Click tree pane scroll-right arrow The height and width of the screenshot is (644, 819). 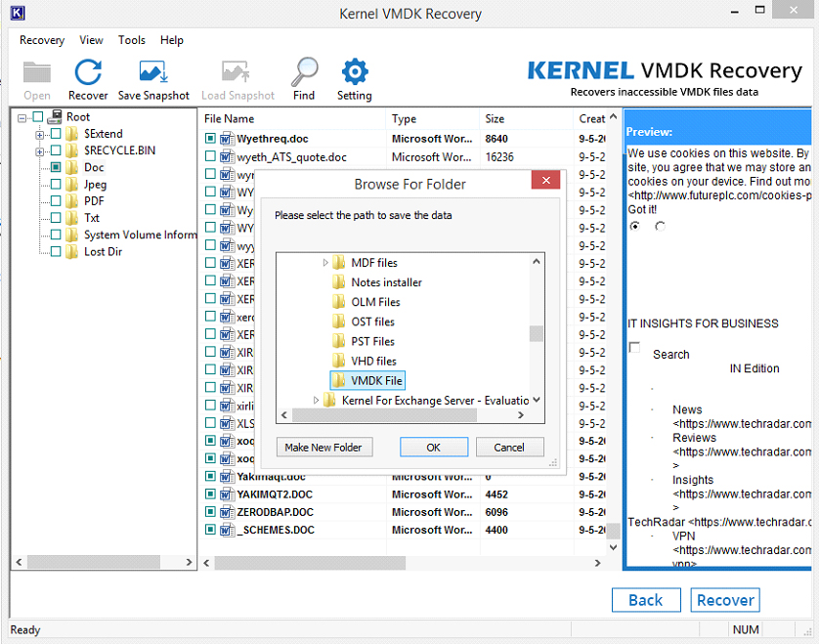[x=189, y=562]
